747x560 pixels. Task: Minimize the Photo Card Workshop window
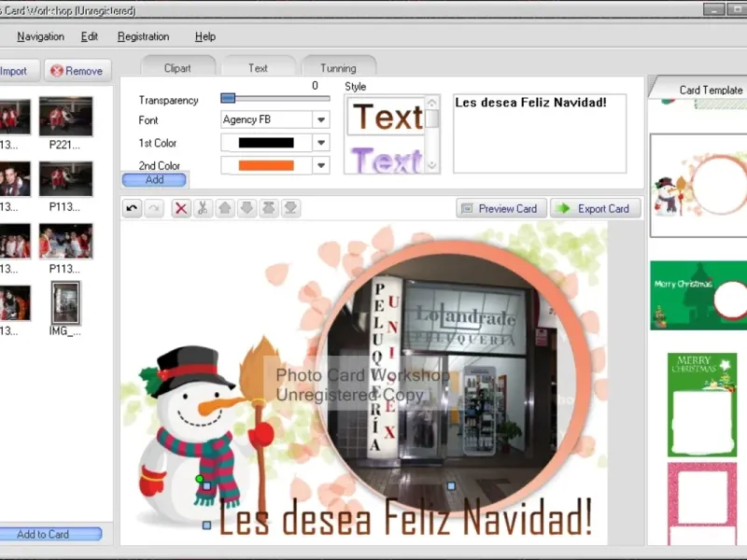(713, 9)
